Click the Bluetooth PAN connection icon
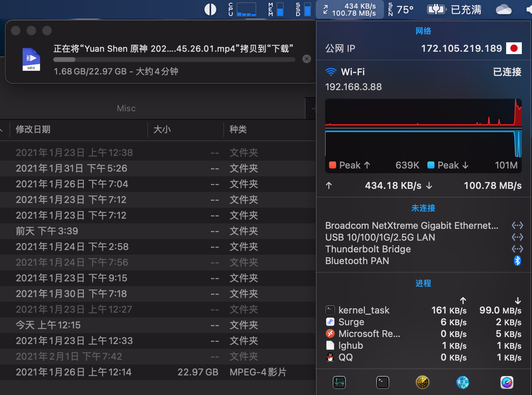 (517, 261)
